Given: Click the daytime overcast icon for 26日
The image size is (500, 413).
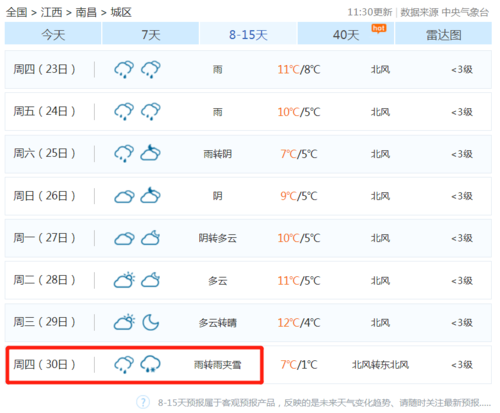Looking at the screenshot, I should (124, 197).
